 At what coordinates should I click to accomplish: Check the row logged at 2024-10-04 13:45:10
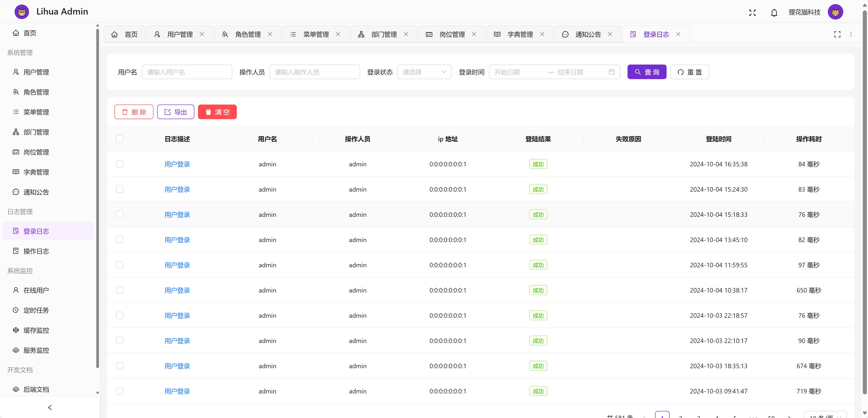pyautogui.click(x=120, y=240)
